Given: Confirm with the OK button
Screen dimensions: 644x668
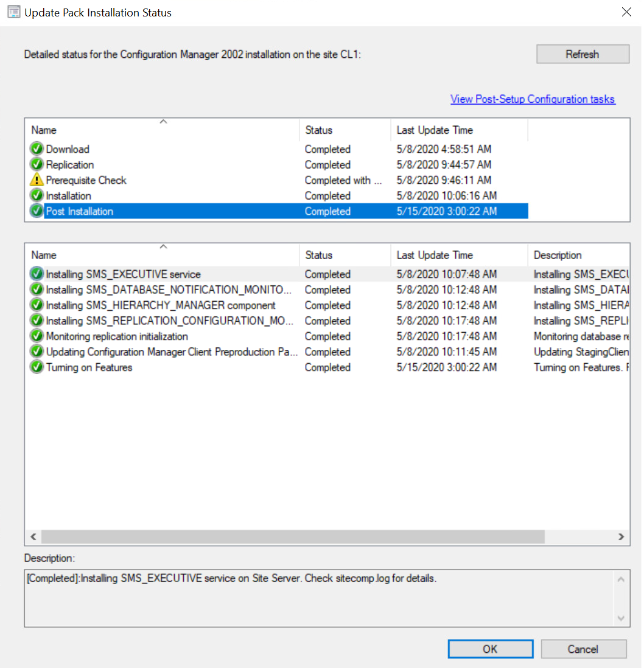Looking at the screenshot, I should pyautogui.click(x=490, y=649).
